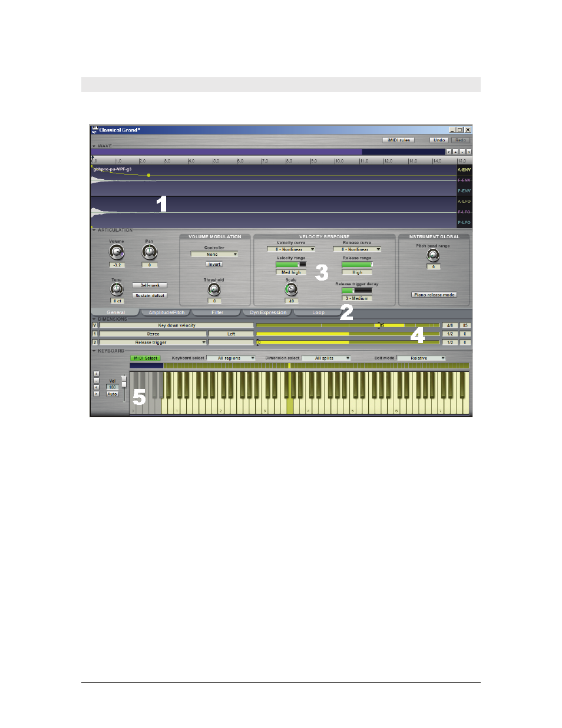Show the A-ENV amplitude envelope
The image size is (562, 728).
pyautogui.click(x=464, y=170)
